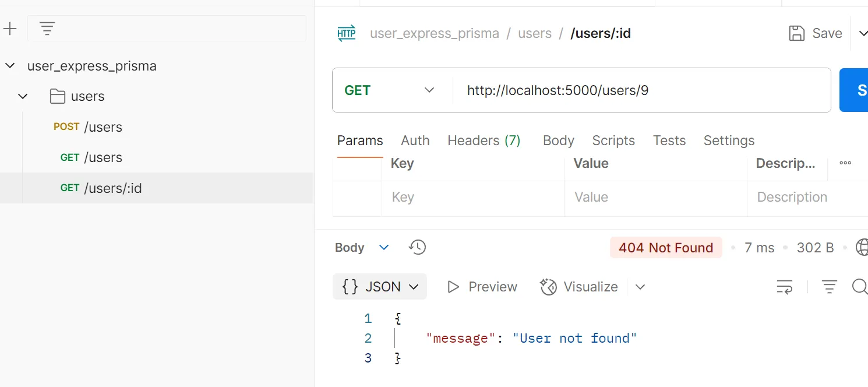868x387 pixels.
Task: Open the three-dot menu in Params table
Action: pyautogui.click(x=845, y=163)
